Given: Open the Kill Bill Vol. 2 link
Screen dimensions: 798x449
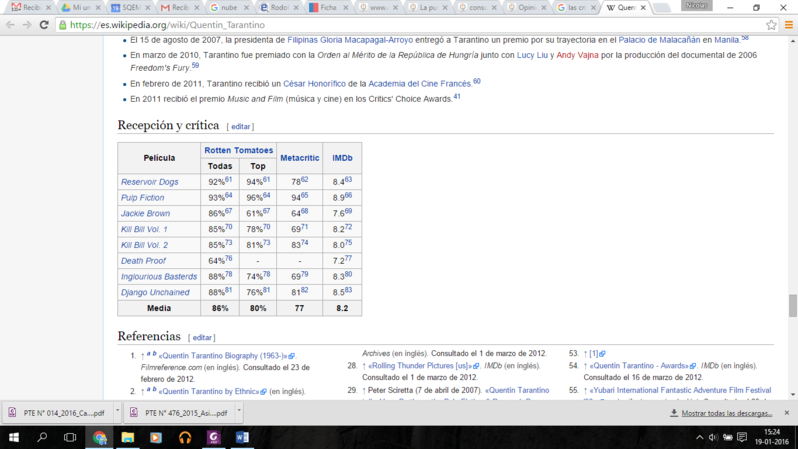Looking at the screenshot, I should (x=144, y=245).
